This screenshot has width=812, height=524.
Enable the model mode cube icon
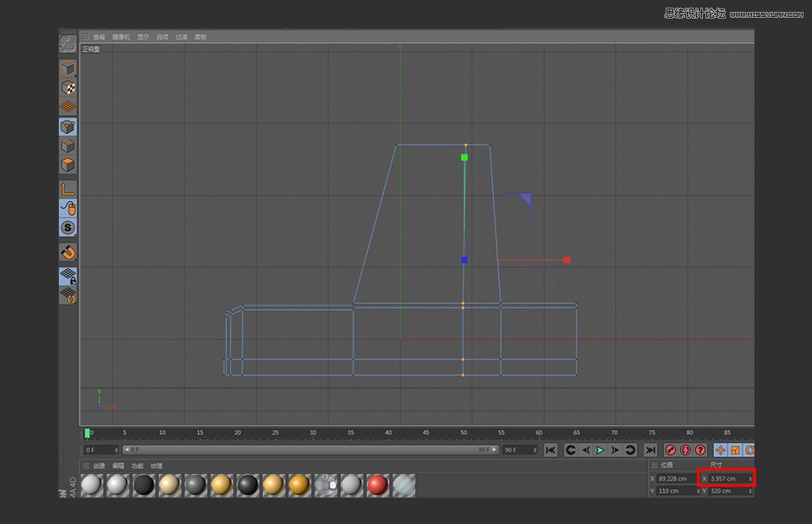(x=68, y=68)
